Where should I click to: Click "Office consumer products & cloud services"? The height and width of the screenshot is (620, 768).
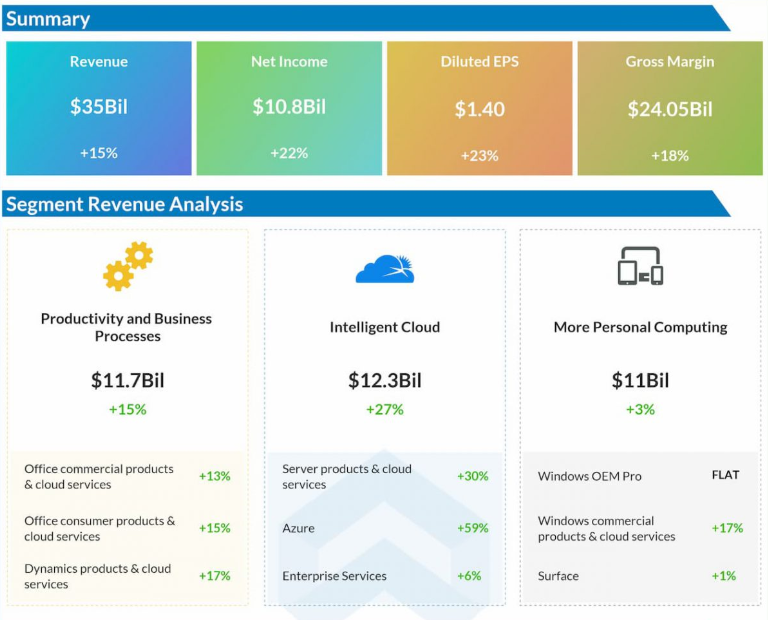tap(99, 528)
